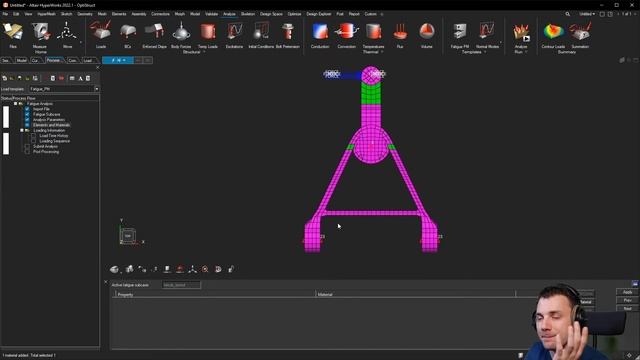Open the Conduction thermal tool

click(320, 32)
